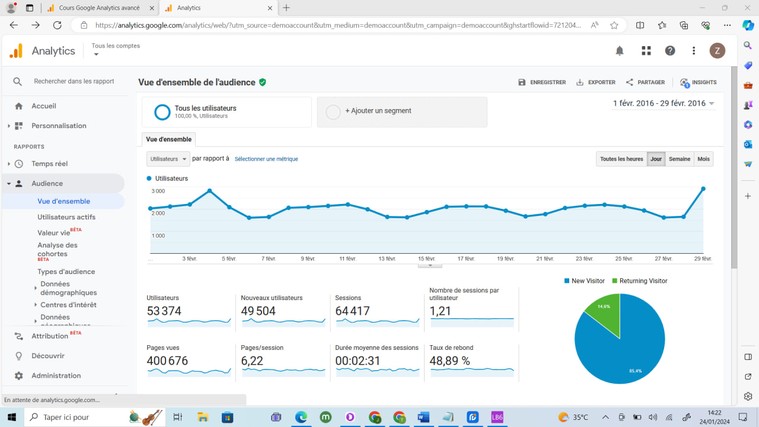The image size is (759, 427).
Task: Open the Administration gear in sidebar
Action: pos(18,376)
